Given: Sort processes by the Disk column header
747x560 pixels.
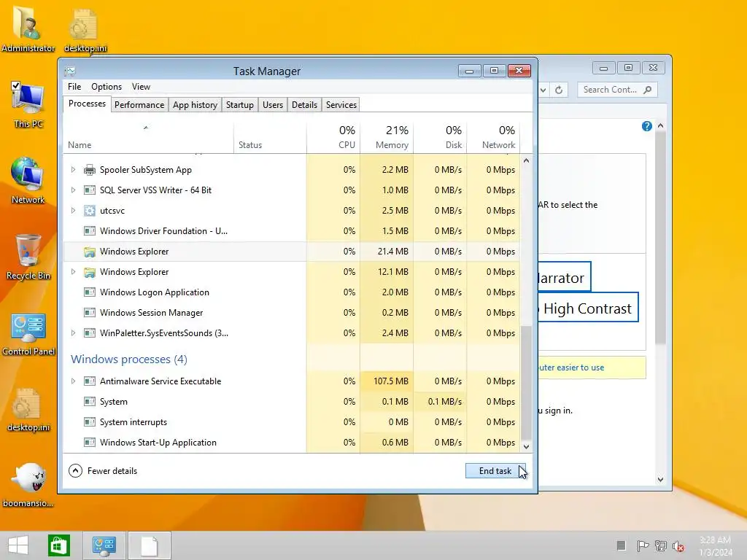Looking at the screenshot, I should pos(440,136).
